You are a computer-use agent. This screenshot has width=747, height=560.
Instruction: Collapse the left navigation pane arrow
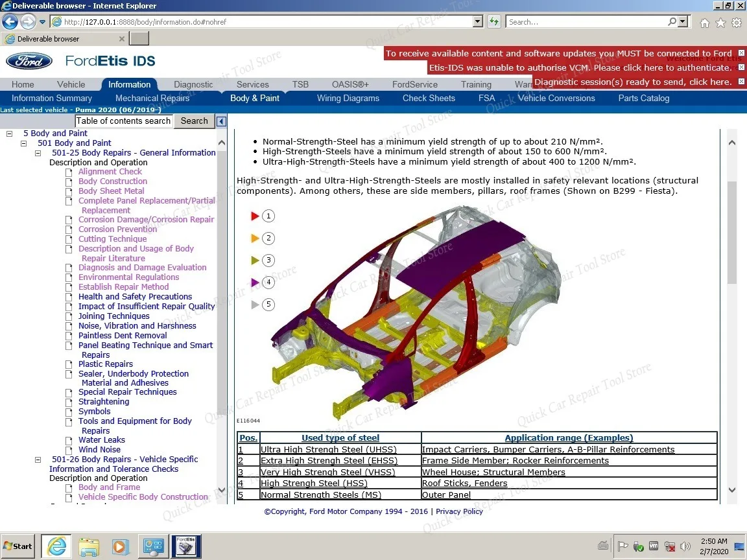point(221,121)
